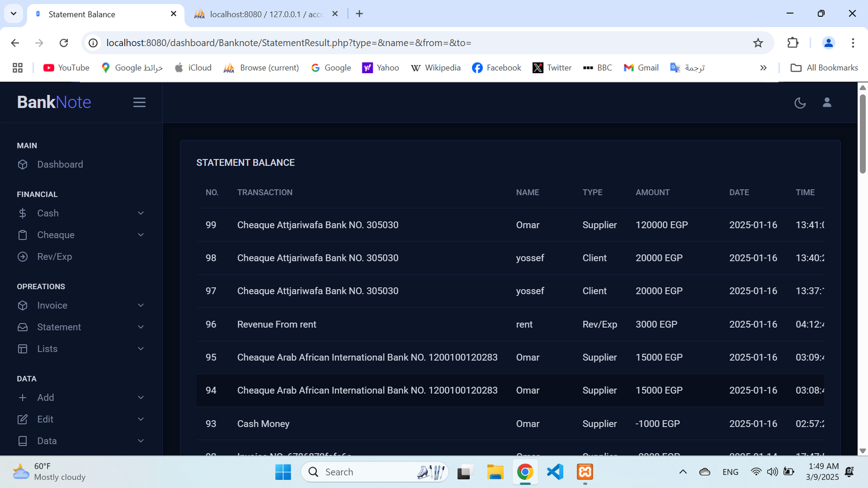This screenshot has height=488, width=868.
Task: Open Visual Studio Code from the taskbar
Action: (555, 472)
